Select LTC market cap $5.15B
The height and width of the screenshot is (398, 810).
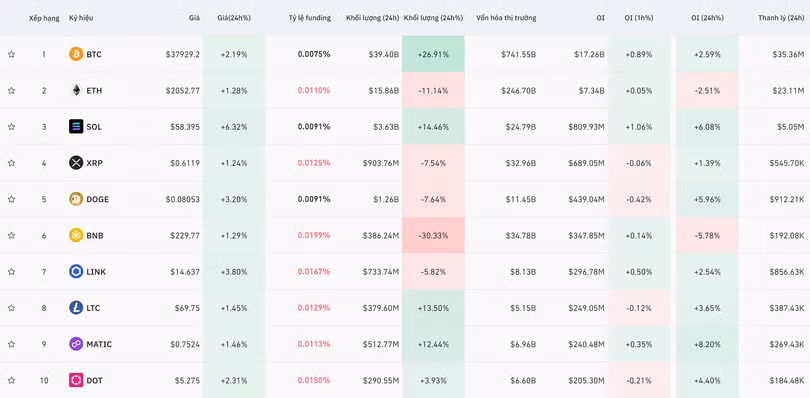pyautogui.click(x=523, y=308)
